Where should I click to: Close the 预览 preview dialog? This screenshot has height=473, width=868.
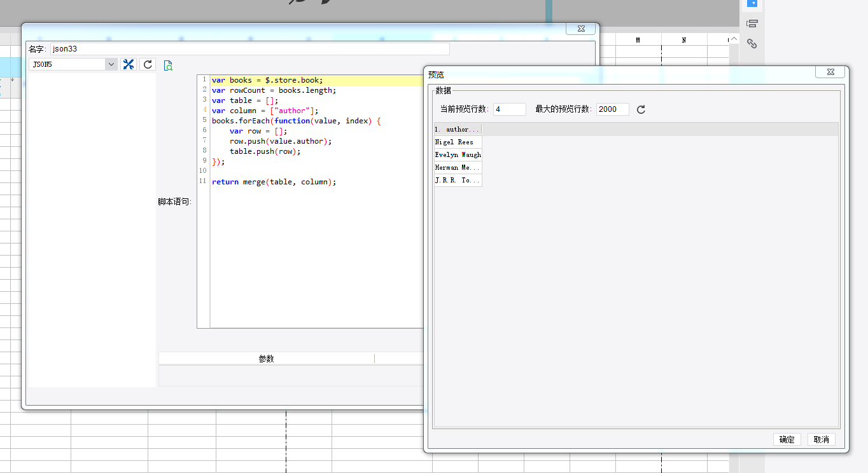click(830, 72)
